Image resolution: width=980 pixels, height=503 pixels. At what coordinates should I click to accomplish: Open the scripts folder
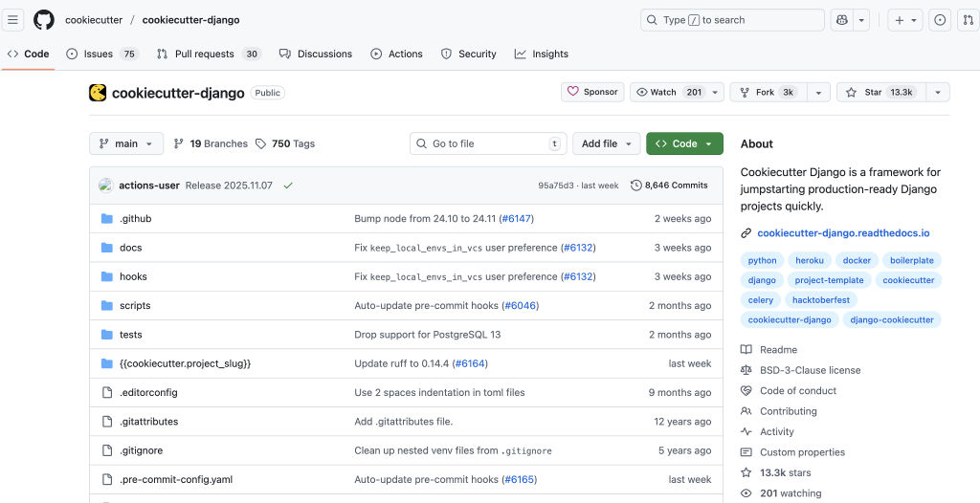[135, 306]
